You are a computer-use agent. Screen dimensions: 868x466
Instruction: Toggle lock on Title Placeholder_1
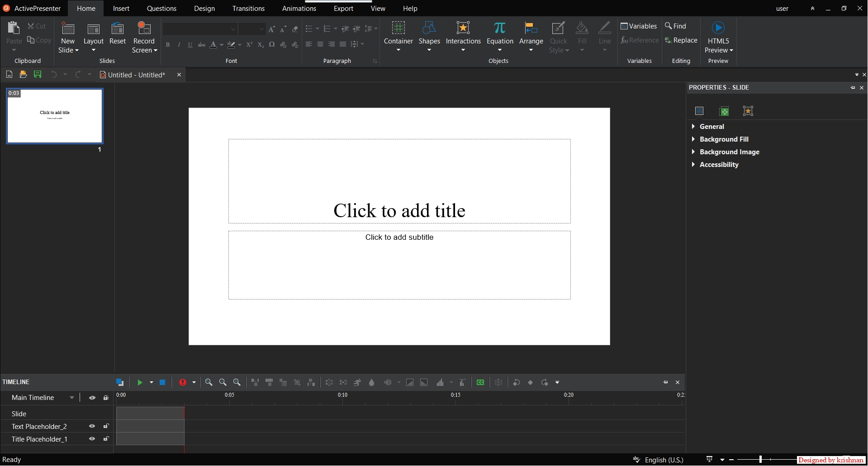pyautogui.click(x=106, y=439)
